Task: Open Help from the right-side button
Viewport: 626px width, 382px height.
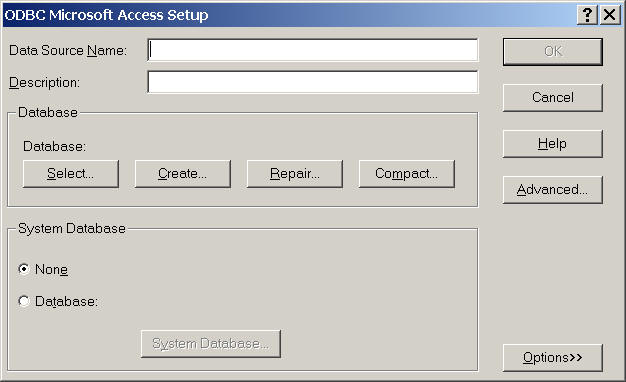Action: 553,144
